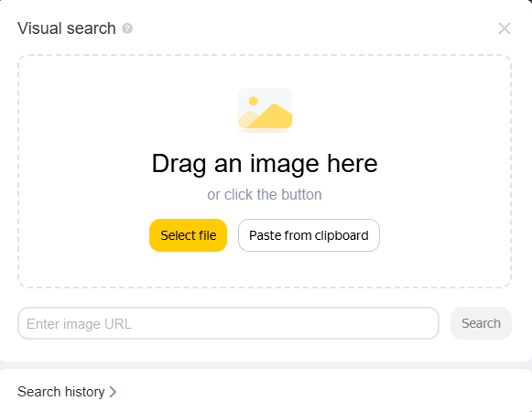The width and height of the screenshot is (532, 412).
Task: Close the Visual search dialog
Action: (x=505, y=28)
